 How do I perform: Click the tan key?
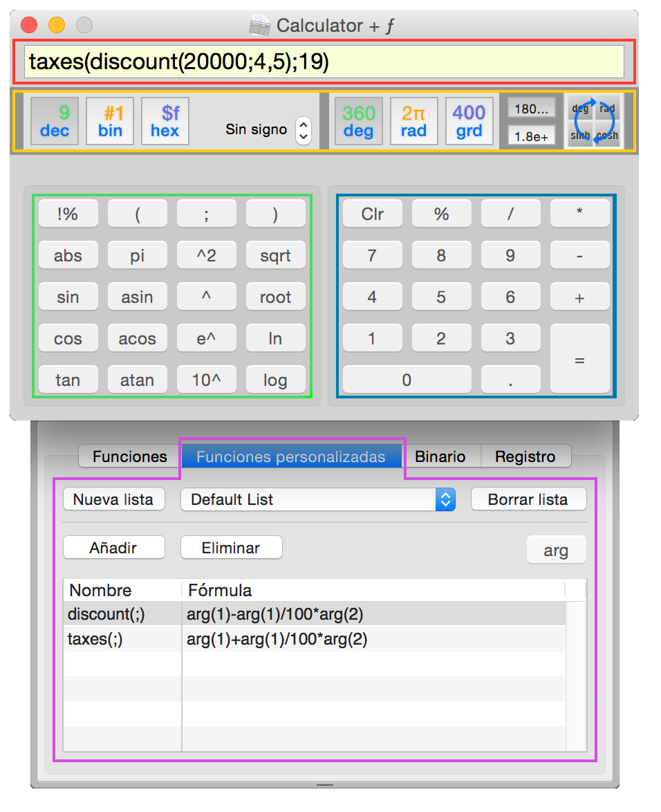[68, 380]
